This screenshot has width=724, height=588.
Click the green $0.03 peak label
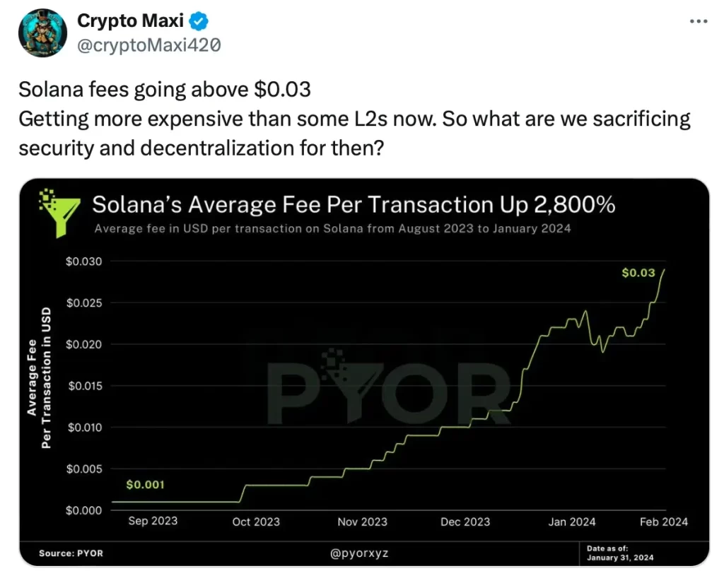click(x=638, y=273)
